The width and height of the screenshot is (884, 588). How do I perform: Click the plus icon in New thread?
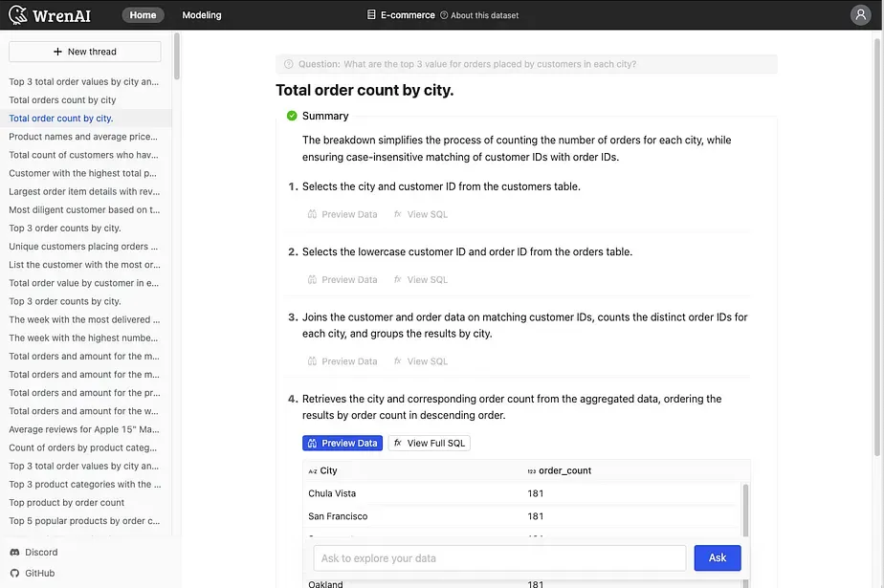tap(57, 52)
